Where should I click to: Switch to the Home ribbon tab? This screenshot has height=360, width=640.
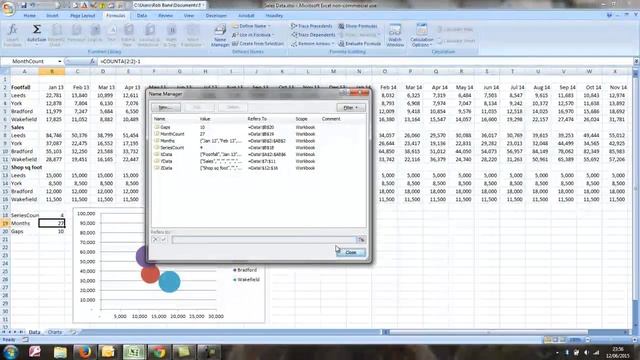29,16
